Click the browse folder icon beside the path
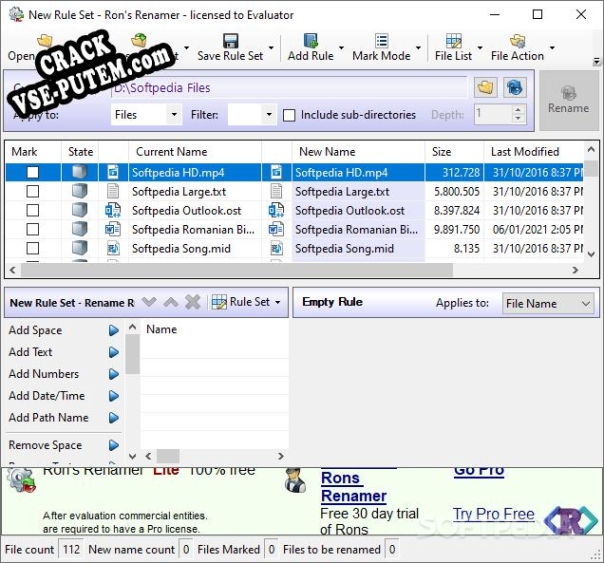The width and height of the screenshot is (604, 563). (485, 88)
